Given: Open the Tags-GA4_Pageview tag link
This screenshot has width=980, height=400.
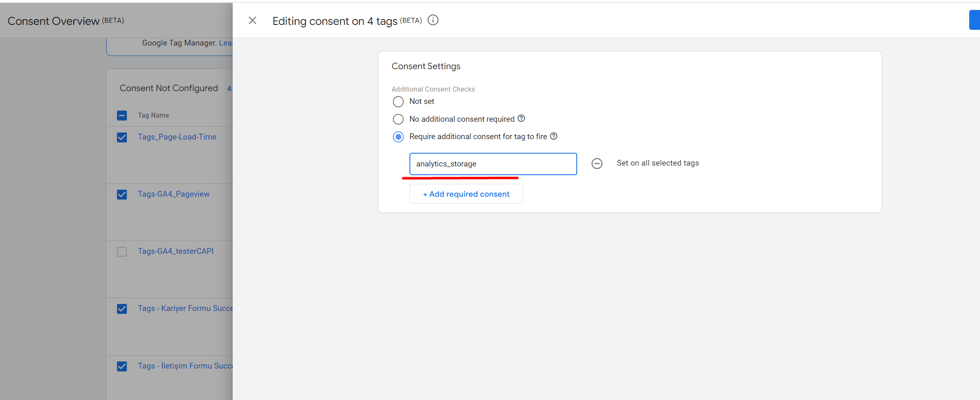Looking at the screenshot, I should click(x=173, y=194).
